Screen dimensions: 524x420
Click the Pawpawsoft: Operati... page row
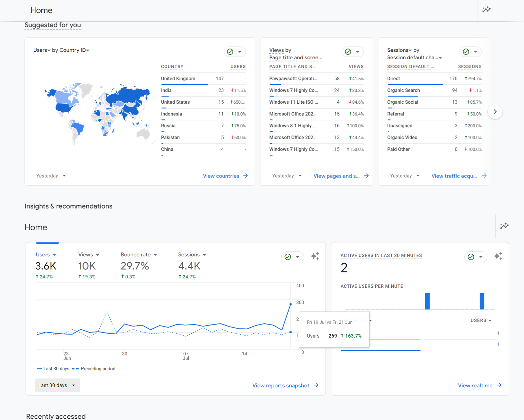tap(316, 79)
